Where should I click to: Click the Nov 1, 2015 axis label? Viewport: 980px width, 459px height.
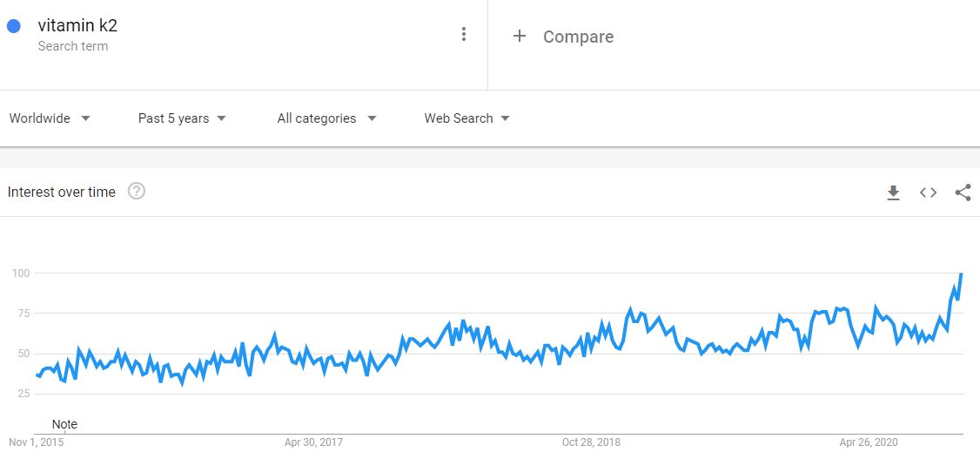point(36,442)
